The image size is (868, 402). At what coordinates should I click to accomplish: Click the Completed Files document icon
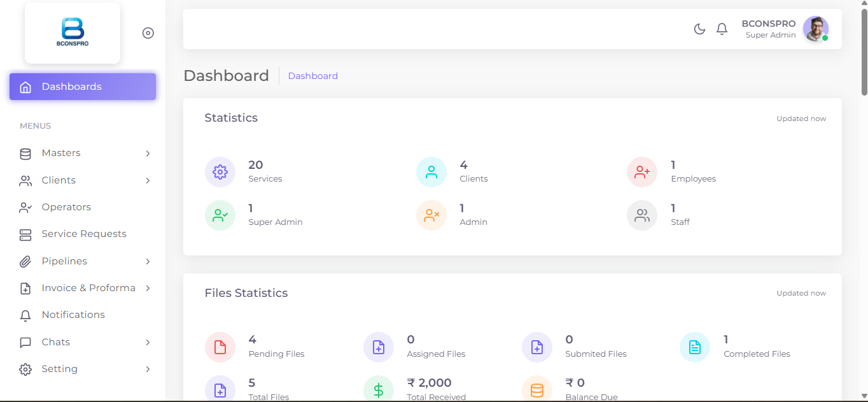(695, 347)
